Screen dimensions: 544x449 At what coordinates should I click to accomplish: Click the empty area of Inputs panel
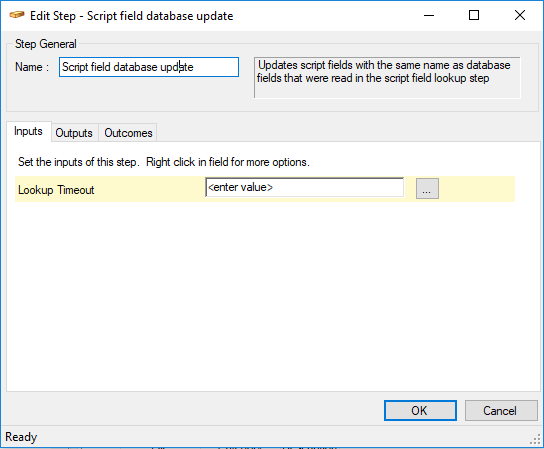pyautogui.click(x=273, y=295)
